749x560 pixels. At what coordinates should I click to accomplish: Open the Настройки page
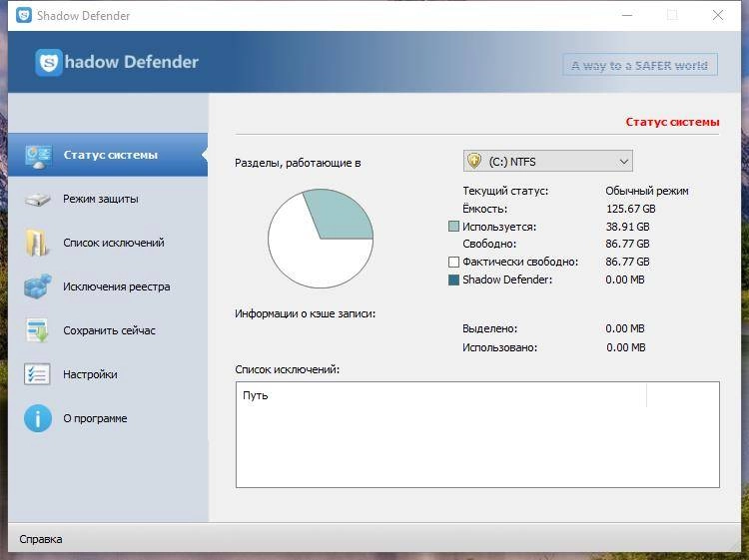click(x=108, y=374)
